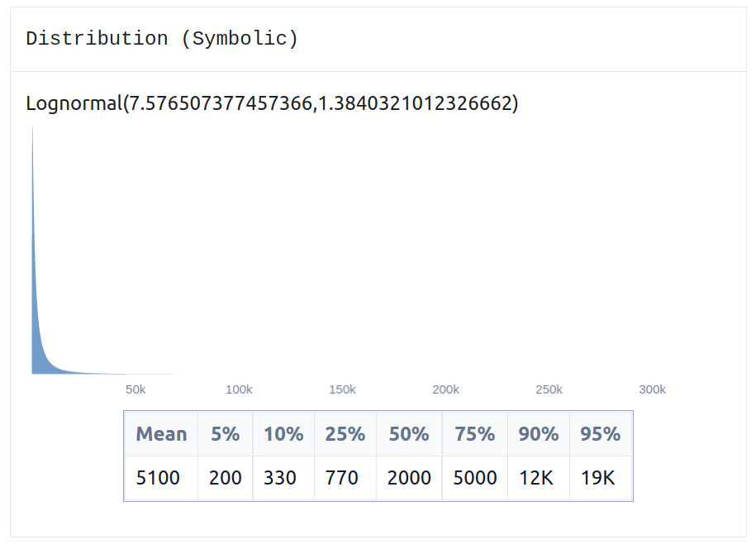Click the 100k axis label
Viewport: 756px width, 554px height.
(x=239, y=389)
